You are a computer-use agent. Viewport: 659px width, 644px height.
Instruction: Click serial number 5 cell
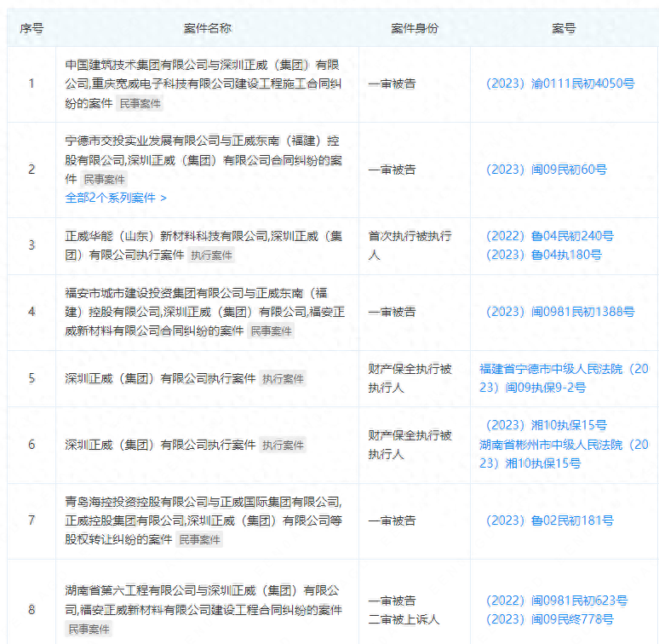32,378
